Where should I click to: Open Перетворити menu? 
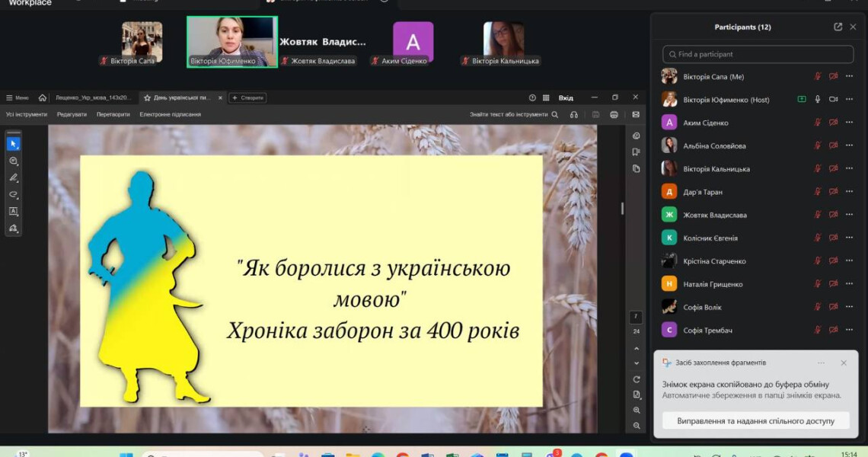click(x=113, y=115)
